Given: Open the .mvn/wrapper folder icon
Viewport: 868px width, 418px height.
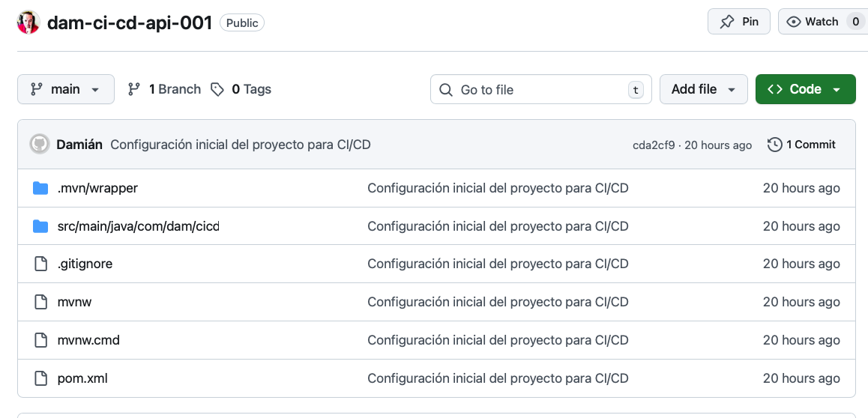Looking at the screenshot, I should [x=40, y=188].
